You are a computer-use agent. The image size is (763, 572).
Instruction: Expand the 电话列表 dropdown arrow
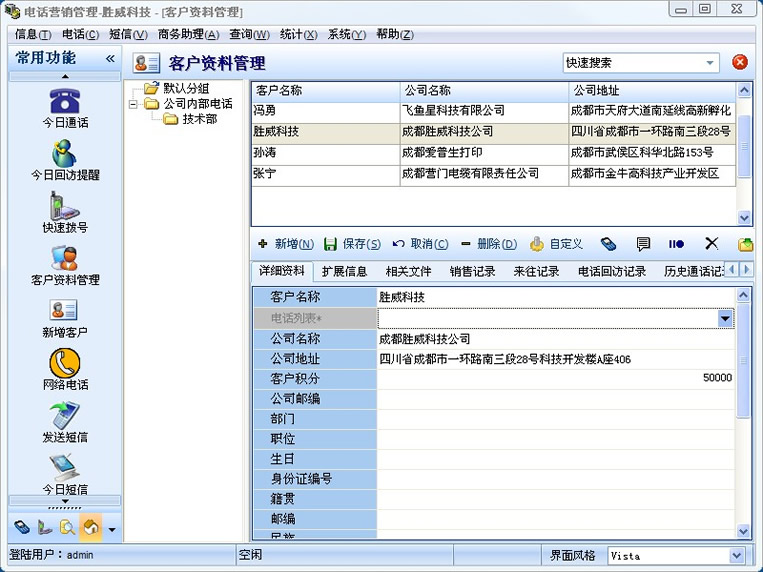pyautogui.click(x=725, y=318)
